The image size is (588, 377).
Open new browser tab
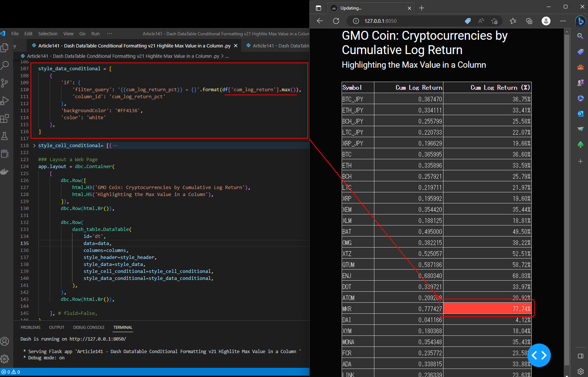(x=421, y=8)
